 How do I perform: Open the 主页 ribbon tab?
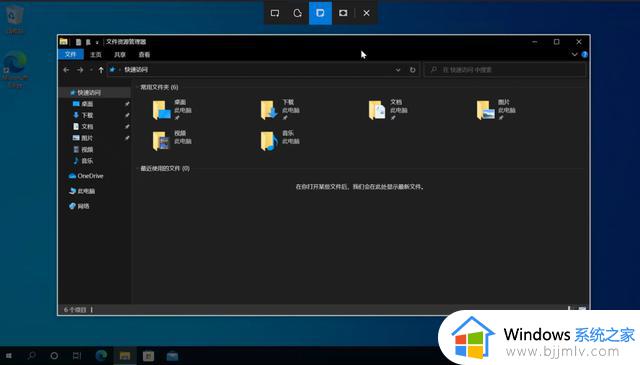(x=96, y=54)
